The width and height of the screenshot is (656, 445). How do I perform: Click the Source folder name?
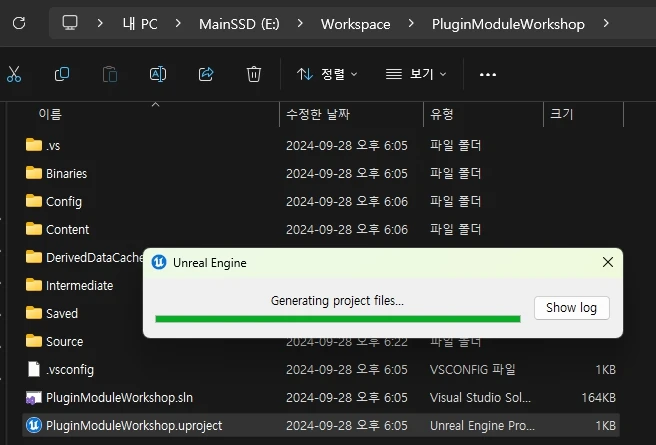point(64,341)
